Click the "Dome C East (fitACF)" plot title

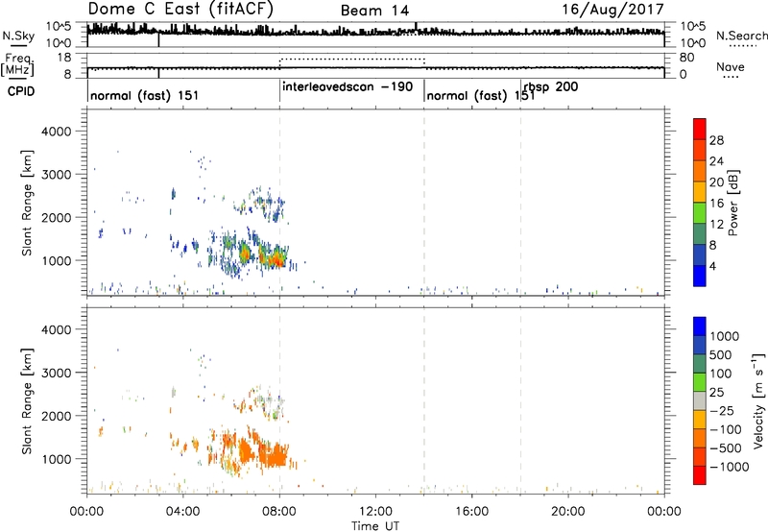pos(180,10)
